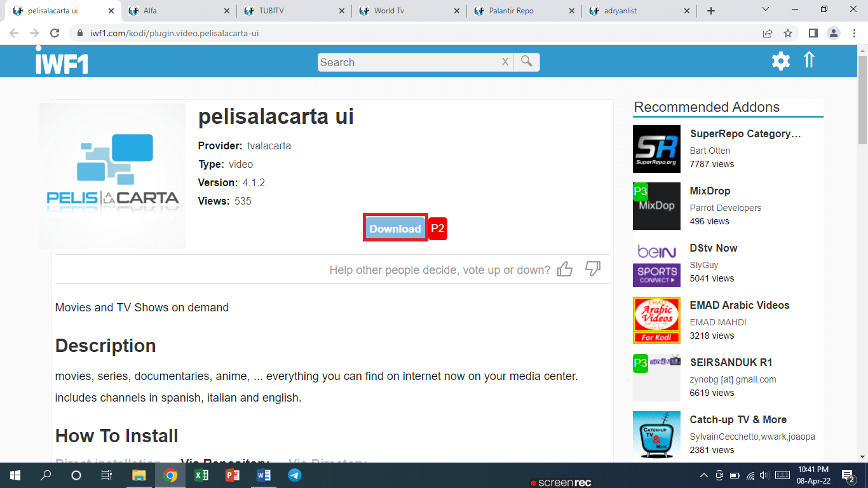Open SuperRepo Category recommended addon link

pos(745,133)
